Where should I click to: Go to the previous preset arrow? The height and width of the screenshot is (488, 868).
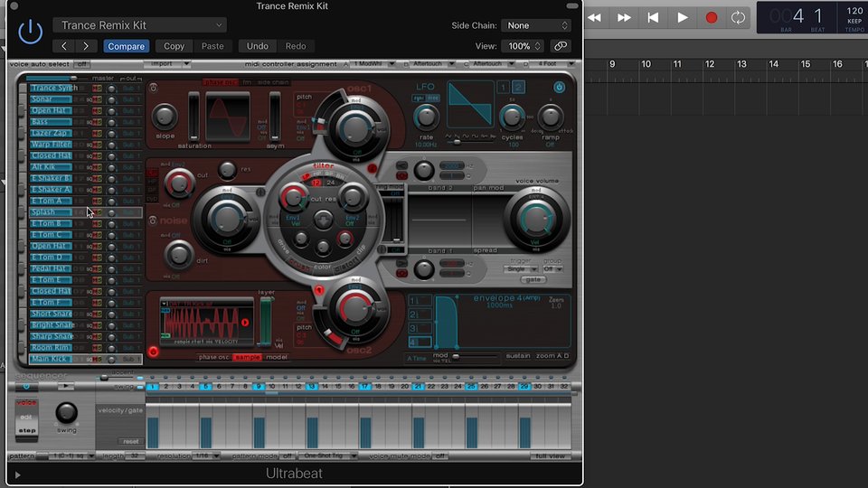point(64,46)
